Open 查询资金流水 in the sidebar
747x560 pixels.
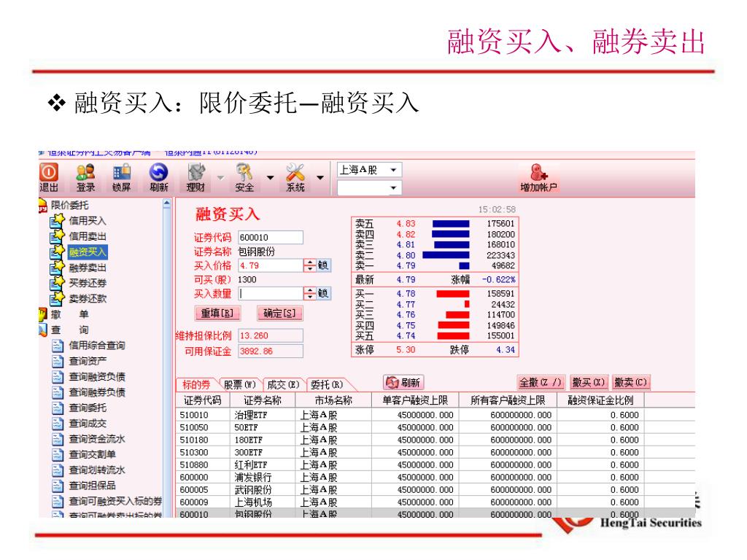(x=97, y=439)
